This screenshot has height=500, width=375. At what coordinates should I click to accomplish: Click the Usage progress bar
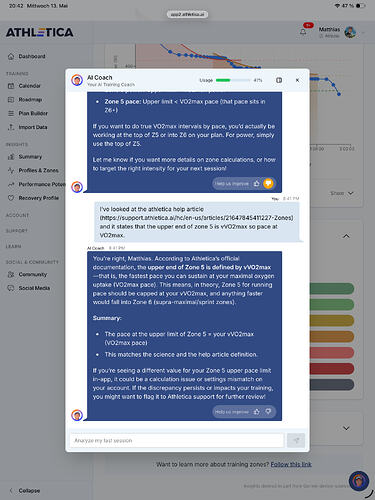233,80
